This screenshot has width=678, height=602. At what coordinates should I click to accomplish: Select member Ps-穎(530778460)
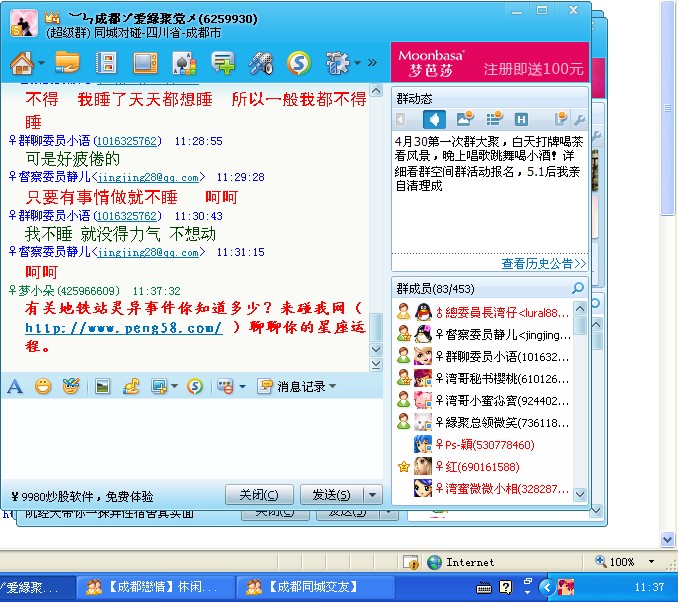click(484, 445)
